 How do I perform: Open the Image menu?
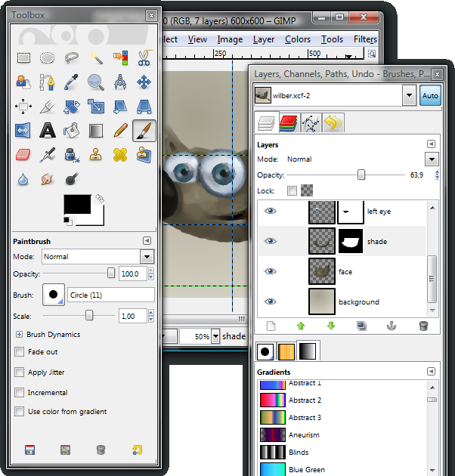(x=230, y=39)
